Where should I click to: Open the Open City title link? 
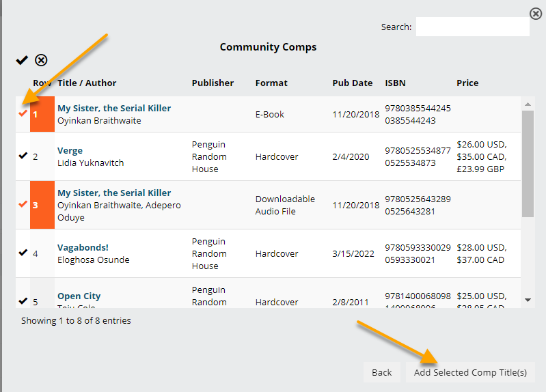[79, 296]
